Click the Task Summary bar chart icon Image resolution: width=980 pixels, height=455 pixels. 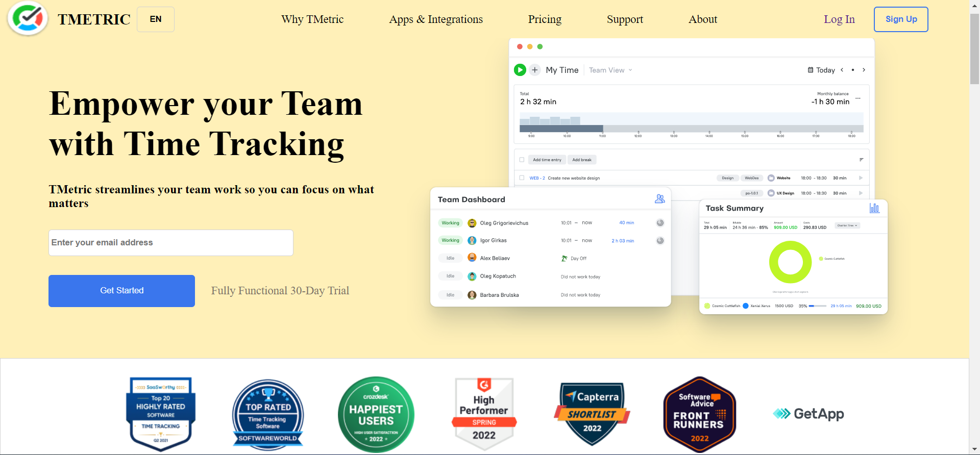[x=874, y=208]
